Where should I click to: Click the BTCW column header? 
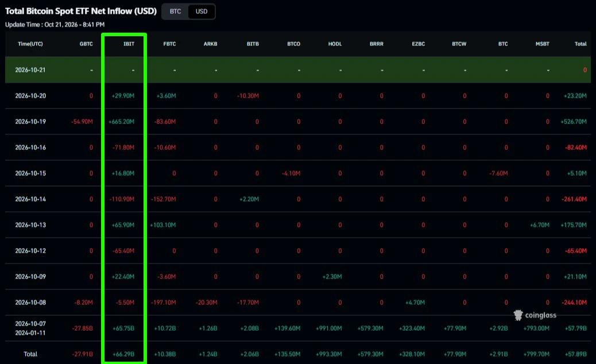459,44
